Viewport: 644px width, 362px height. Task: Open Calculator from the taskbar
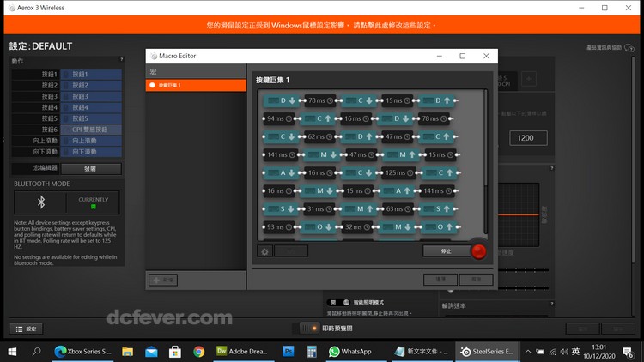click(x=312, y=352)
